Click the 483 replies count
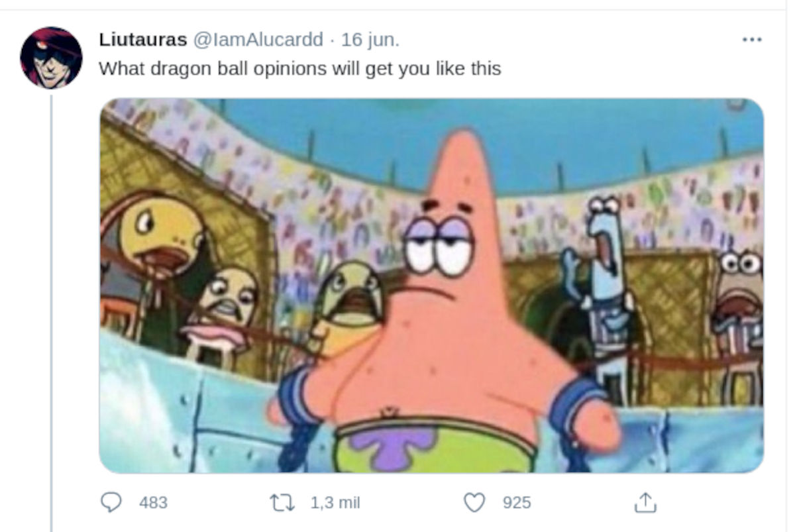795x532 pixels. 153,503
